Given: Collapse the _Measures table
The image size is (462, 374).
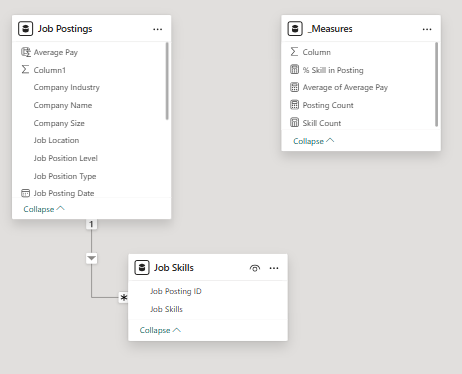Looking at the screenshot, I should (x=313, y=141).
